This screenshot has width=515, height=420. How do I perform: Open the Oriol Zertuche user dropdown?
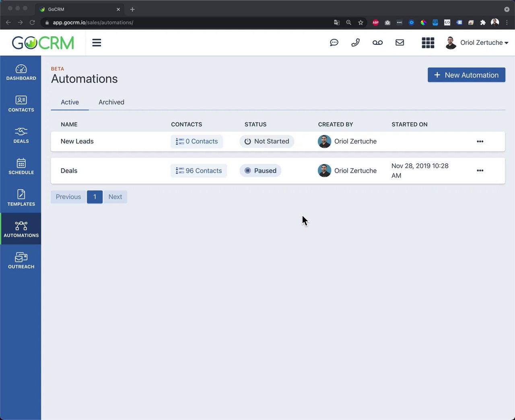477,43
